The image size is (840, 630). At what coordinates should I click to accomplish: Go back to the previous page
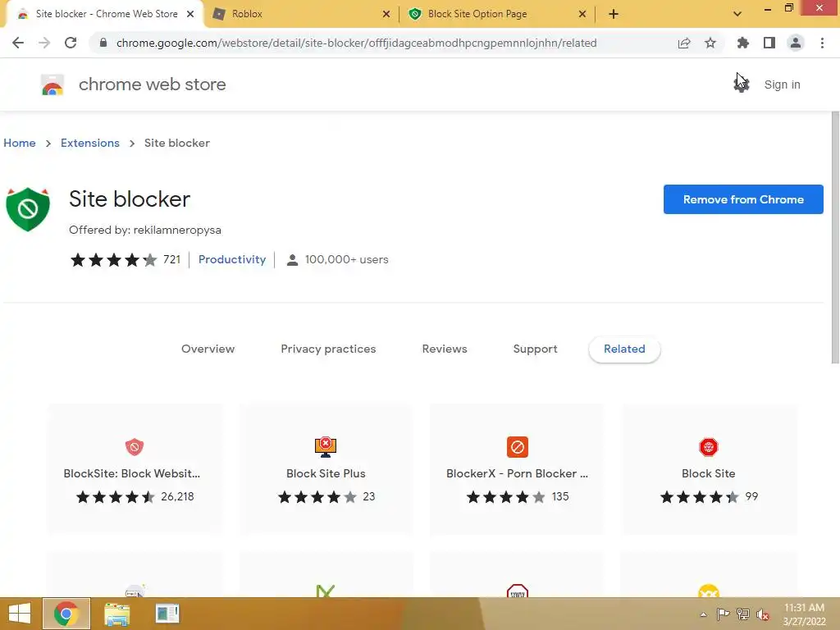click(x=18, y=43)
